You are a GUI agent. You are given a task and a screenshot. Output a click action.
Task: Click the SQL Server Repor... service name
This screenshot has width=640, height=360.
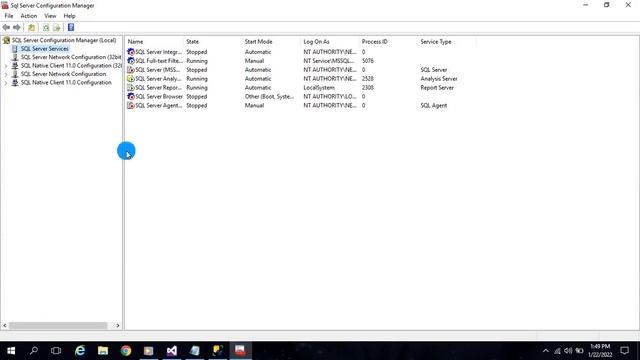[x=158, y=88]
